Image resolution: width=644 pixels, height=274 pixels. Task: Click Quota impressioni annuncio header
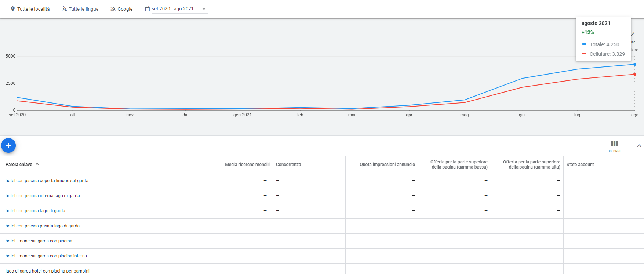387,165
